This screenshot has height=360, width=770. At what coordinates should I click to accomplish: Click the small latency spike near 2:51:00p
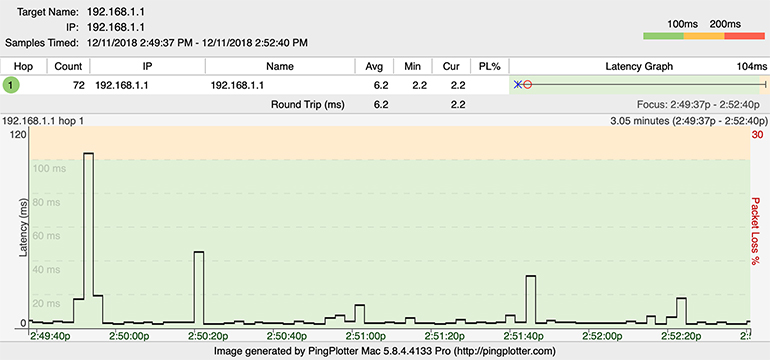coord(359,313)
